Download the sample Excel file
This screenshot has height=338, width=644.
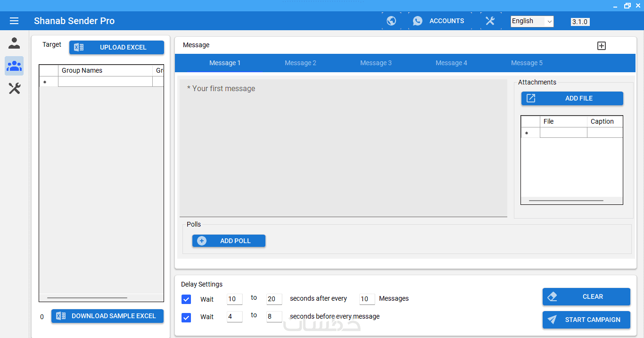coord(107,316)
